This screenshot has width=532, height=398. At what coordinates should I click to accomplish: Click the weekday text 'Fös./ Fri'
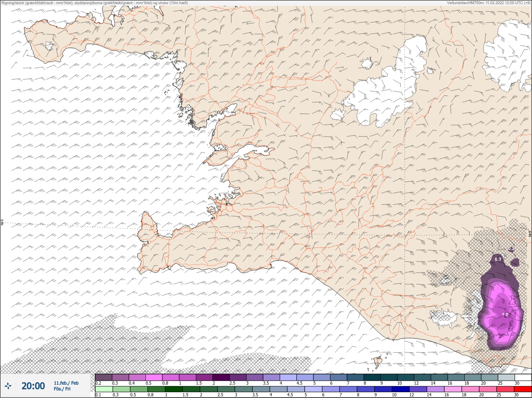pos(62,389)
